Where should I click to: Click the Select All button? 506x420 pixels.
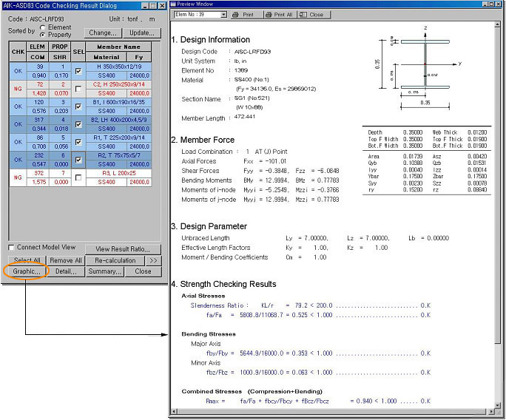(27, 260)
